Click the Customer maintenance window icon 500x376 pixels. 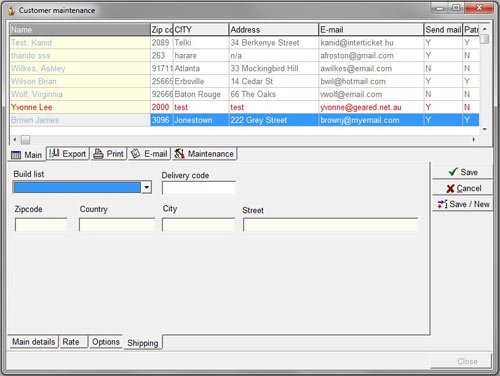coord(11,11)
